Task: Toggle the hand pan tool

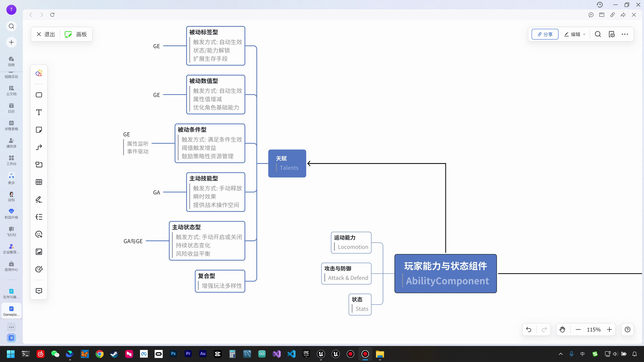Action: pyautogui.click(x=562, y=329)
